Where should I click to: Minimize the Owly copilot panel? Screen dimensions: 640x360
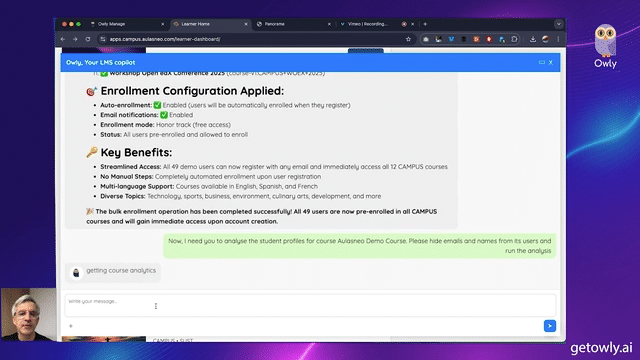pyautogui.click(x=542, y=62)
